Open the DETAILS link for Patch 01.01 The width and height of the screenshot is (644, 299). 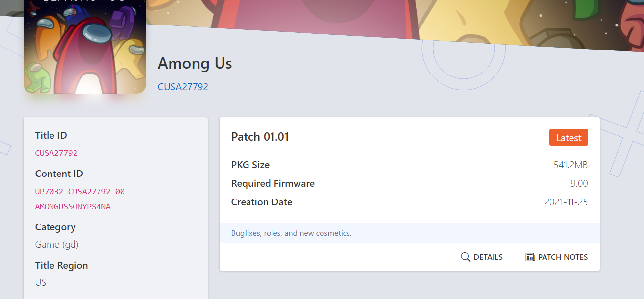482,257
